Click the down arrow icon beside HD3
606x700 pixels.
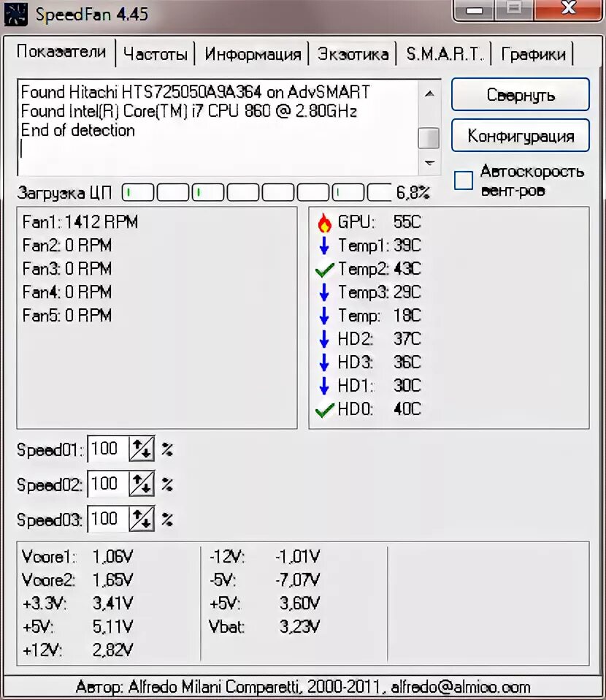tap(324, 362)
